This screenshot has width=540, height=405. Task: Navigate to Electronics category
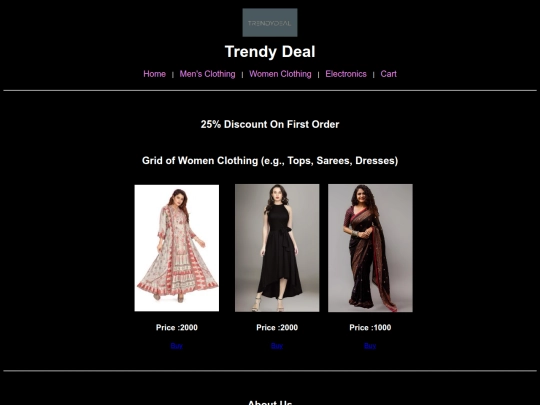(x=346, y=74)
